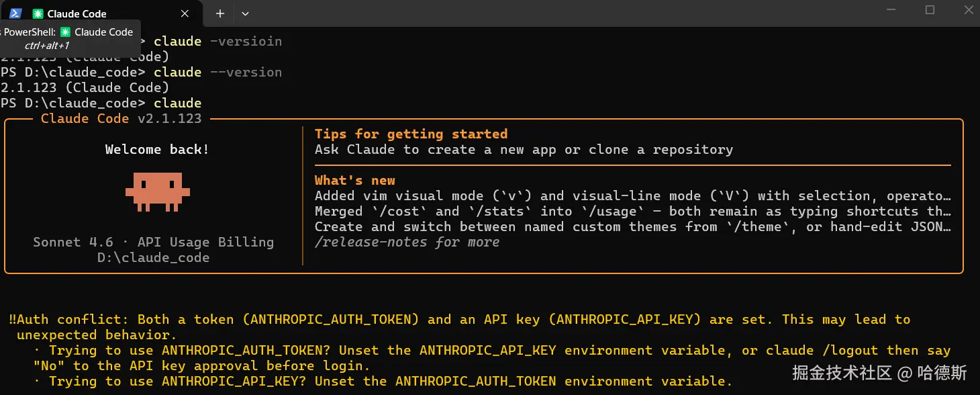Click the Claude pixel mascot
Viewport: 980px width, 395px height.
click(157, 191)
